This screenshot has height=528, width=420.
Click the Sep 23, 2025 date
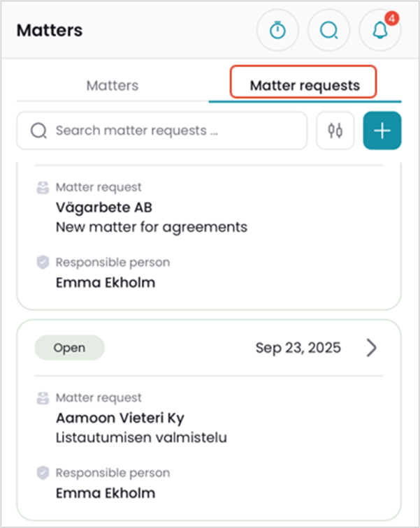(298, 348)
